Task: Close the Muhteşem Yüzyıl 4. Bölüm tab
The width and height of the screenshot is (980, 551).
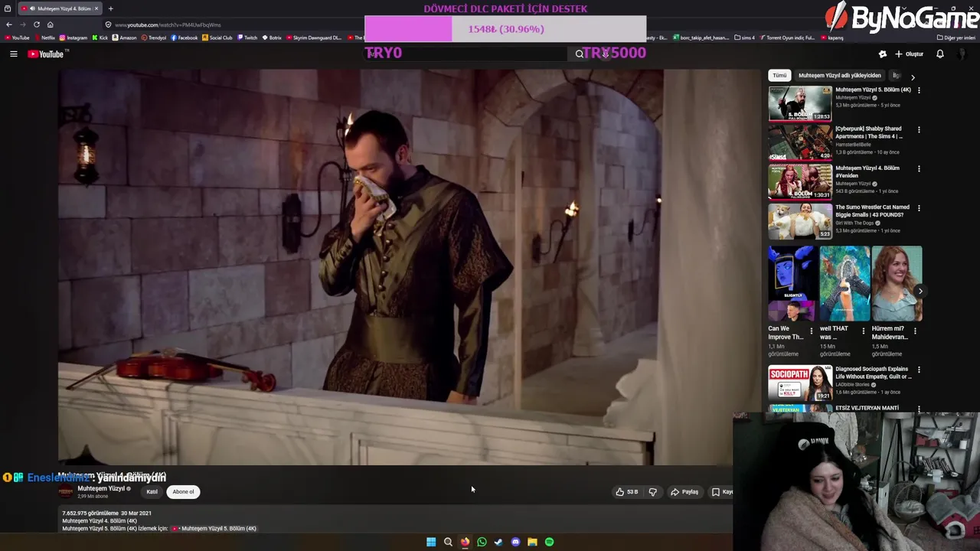Action: [x=96, y=8]
